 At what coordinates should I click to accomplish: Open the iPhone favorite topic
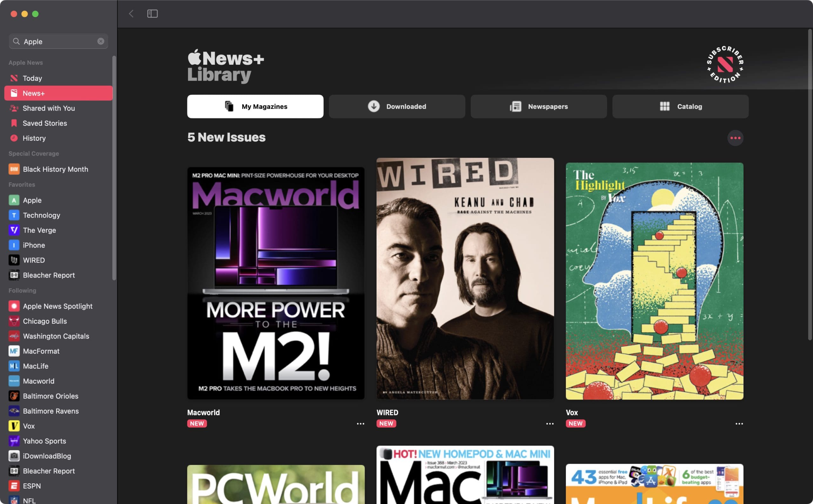[58, 245]
